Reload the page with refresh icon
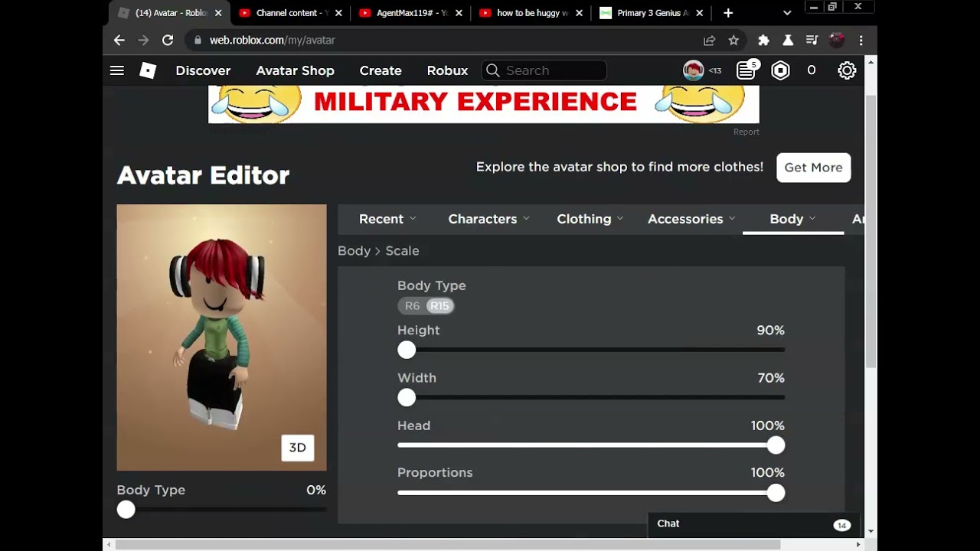 coord(168,40)
